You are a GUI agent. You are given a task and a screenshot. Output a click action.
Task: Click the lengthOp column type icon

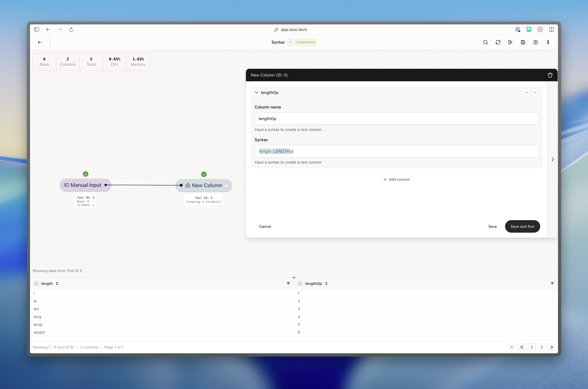coord(300,284)
